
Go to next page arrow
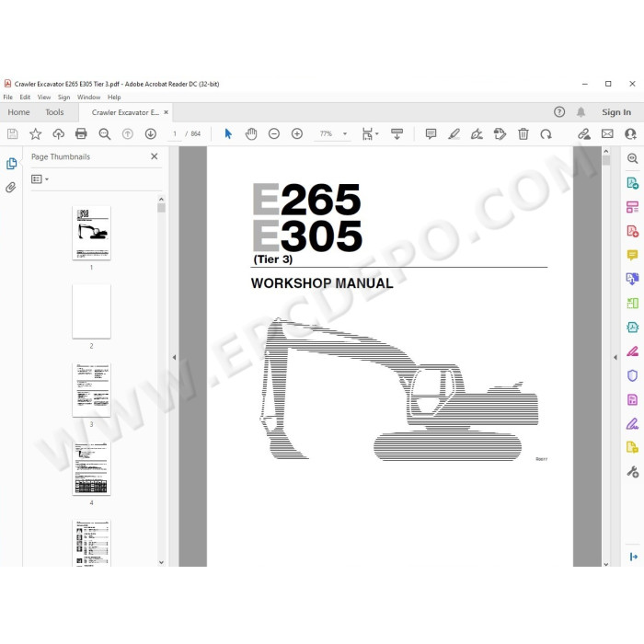point(151,134)
